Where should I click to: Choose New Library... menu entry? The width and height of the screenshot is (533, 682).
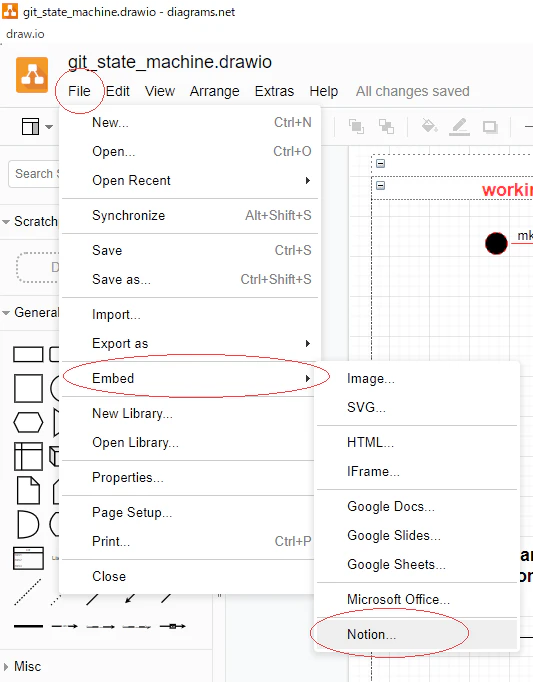pos(188,413)
